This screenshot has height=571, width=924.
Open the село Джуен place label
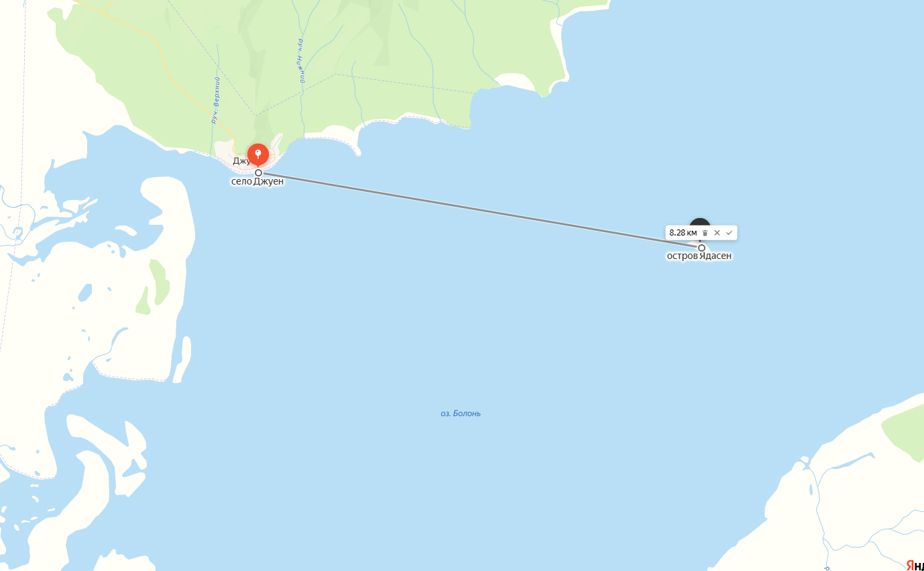(x=257, y=182)
